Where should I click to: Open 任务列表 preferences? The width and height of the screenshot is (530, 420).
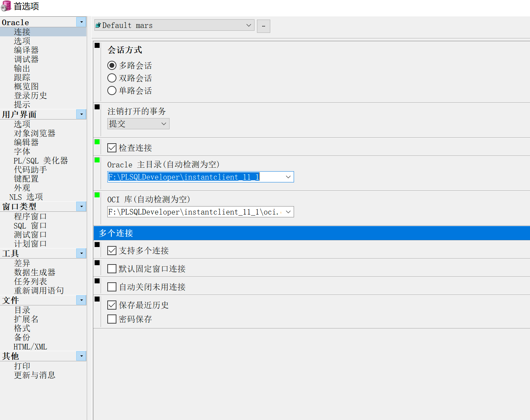pyautogui.click(x=30, y=281)
